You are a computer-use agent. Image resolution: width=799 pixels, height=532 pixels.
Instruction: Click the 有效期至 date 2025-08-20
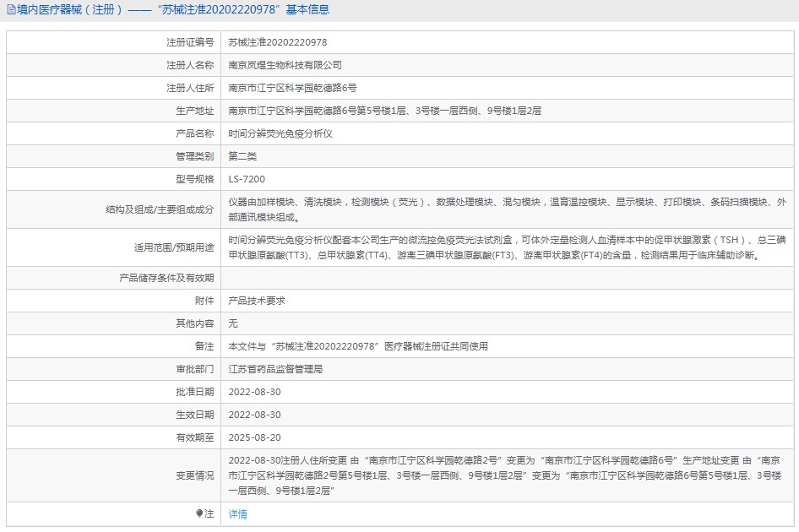click(x=254, y=437)
